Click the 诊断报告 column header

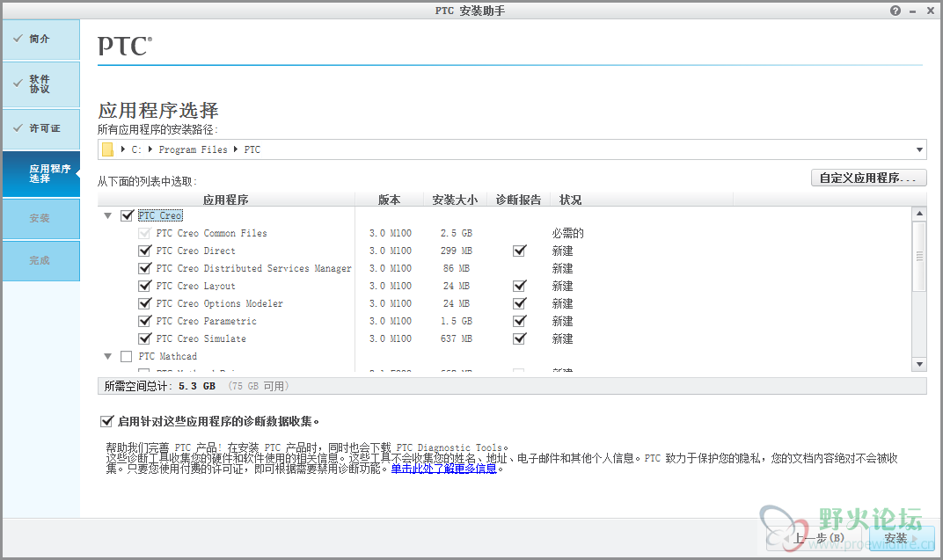(518, 200)
